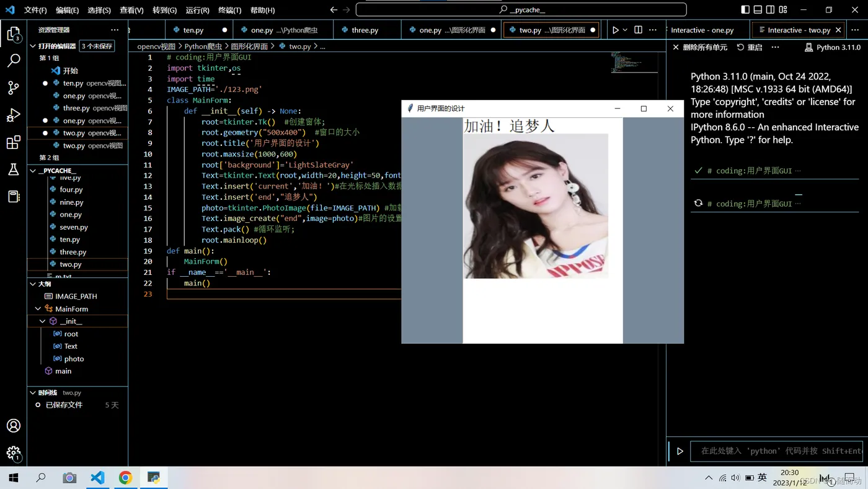Open the Terminal menu

tap(229, 10)
